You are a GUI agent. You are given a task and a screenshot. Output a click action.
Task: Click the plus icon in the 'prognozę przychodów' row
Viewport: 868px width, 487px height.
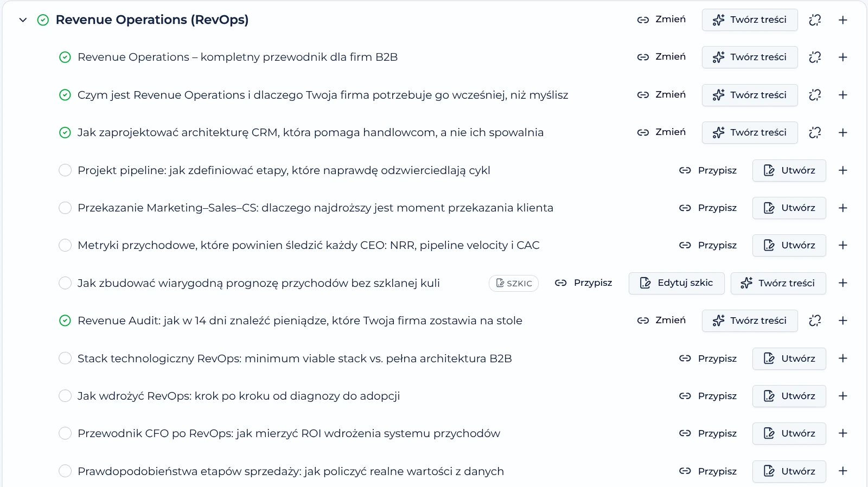(x=843, y=283)
